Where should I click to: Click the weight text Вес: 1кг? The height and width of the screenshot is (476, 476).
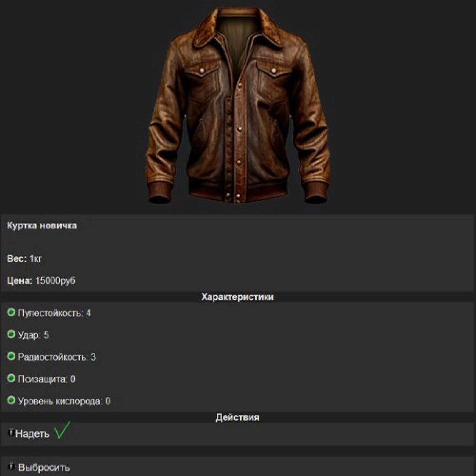click(x=25, y=258)
